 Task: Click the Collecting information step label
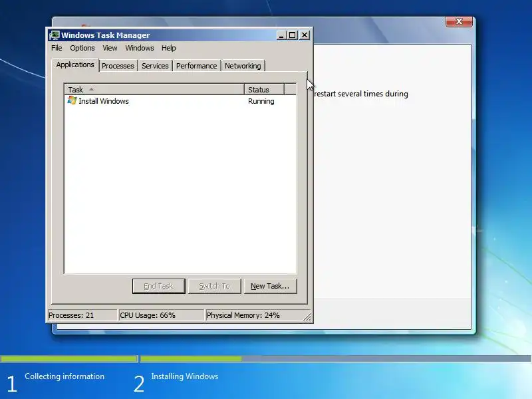click(x=65, y=376)
